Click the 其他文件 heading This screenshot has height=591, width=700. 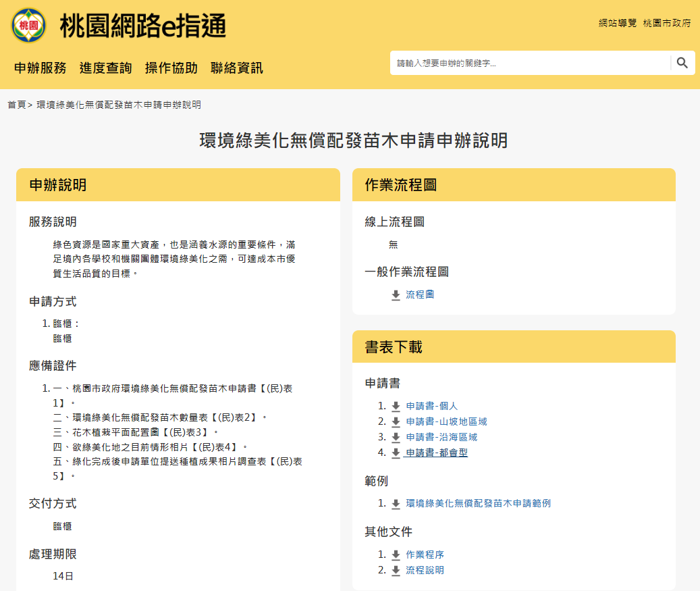pyautogui.click(x=388, y=532)
